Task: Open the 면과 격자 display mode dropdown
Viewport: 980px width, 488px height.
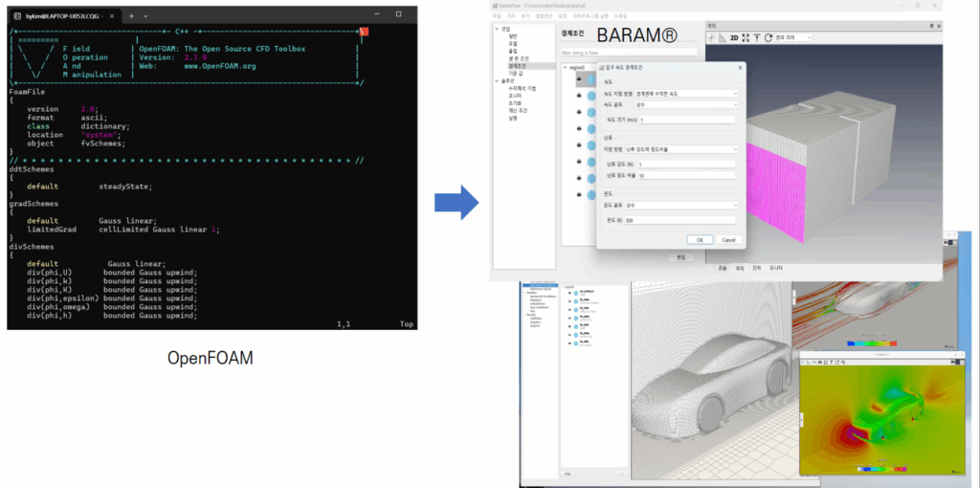Action: 793,37
